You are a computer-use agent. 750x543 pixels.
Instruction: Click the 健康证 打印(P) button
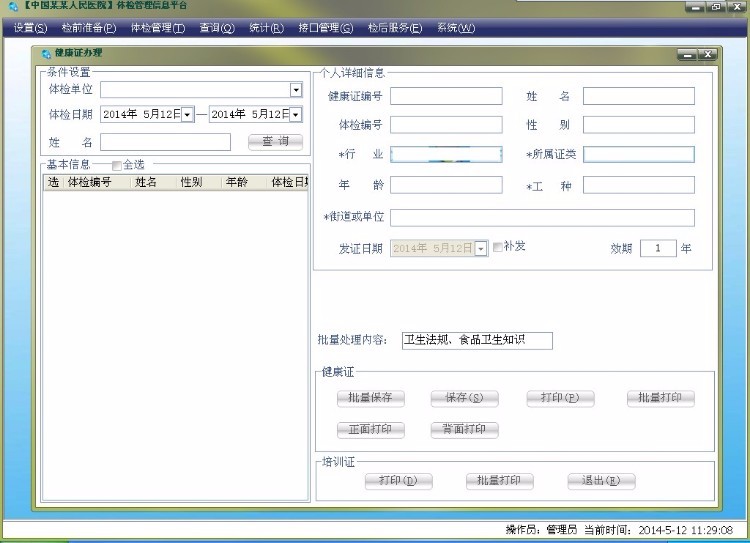(x=560, y=398)
